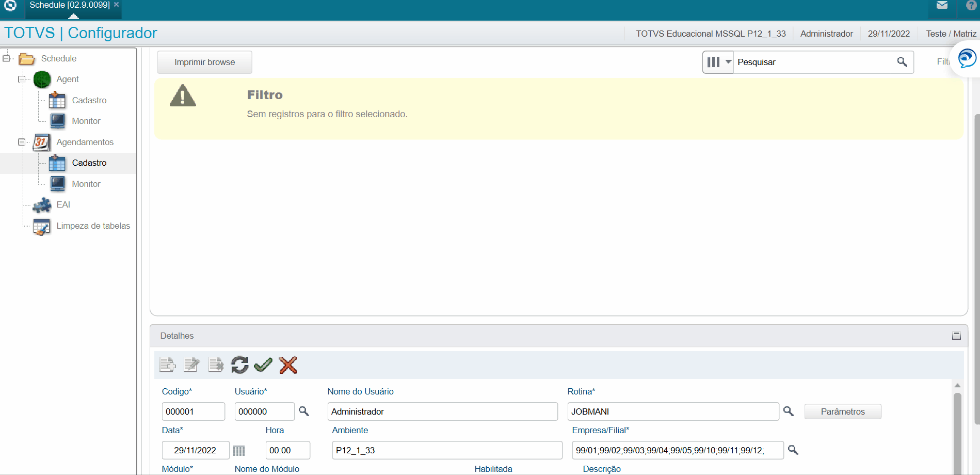980x475 pixels.
Task: Click the Pesquisar search field
Action: (x=813, y=62)
